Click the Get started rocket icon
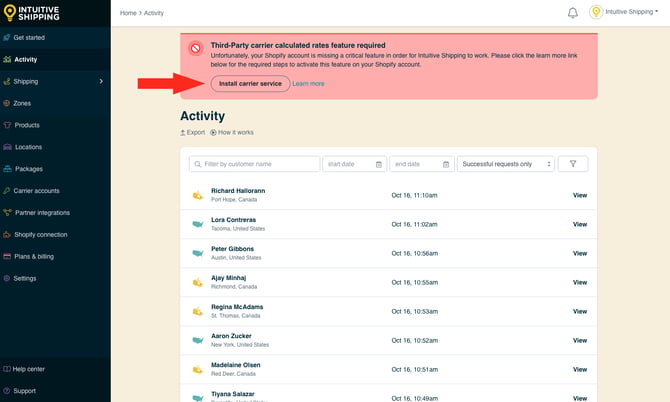Screen dimensions: 670x402 tap(6, 38)
